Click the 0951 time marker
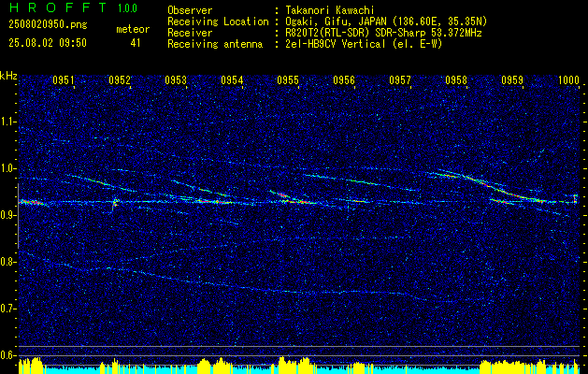The height and width of the screenshot is (374, 588). click(x=63, y=79)
